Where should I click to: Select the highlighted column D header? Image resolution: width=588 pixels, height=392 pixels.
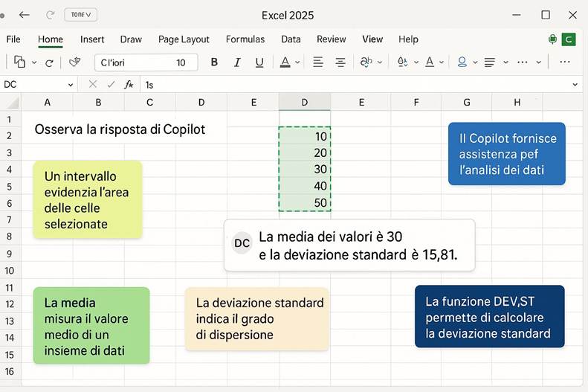tap(305, 103)
